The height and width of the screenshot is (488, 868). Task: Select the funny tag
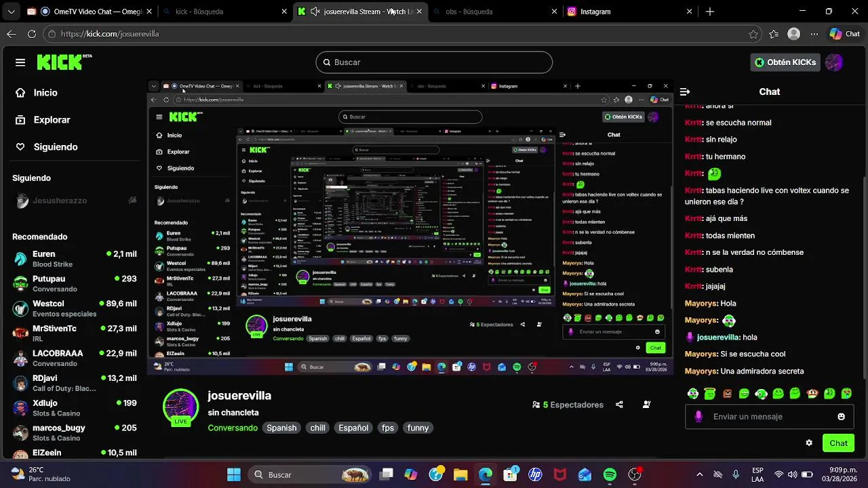pyautogui.click(x=418, y=428)
